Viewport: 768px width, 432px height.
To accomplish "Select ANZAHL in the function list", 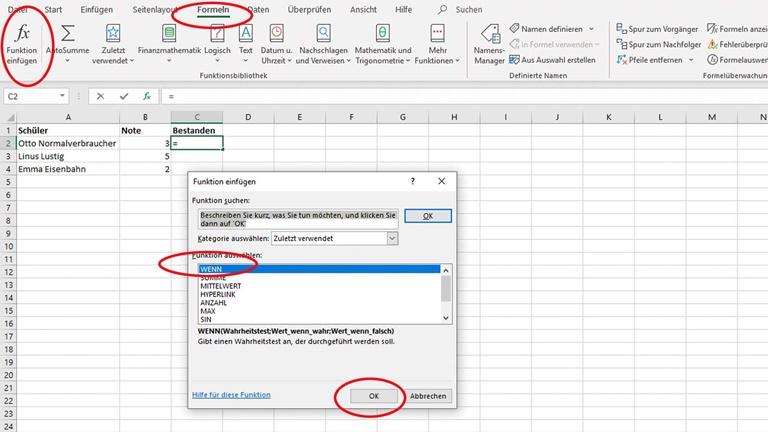I will [319, 303].
